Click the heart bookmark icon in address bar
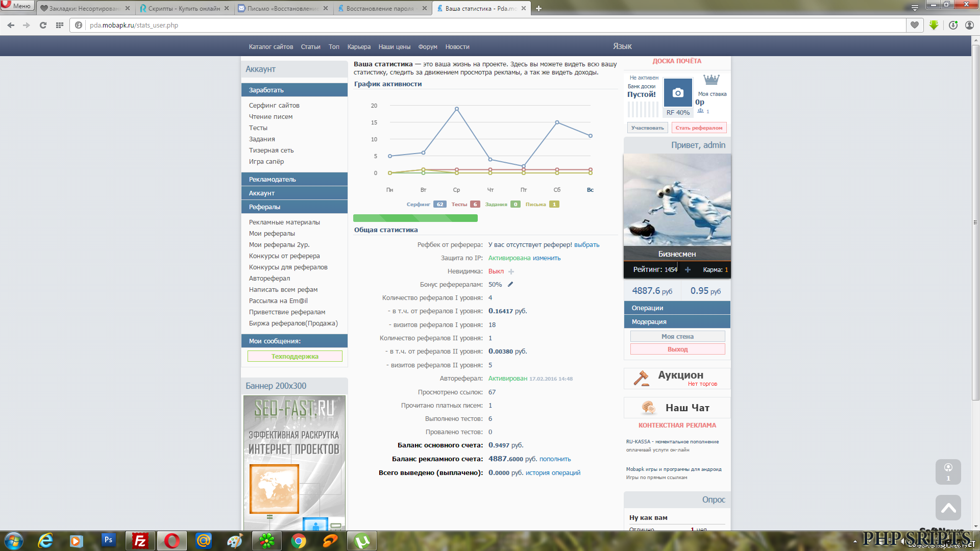This screenshot has height=551, width=980. 915,25
